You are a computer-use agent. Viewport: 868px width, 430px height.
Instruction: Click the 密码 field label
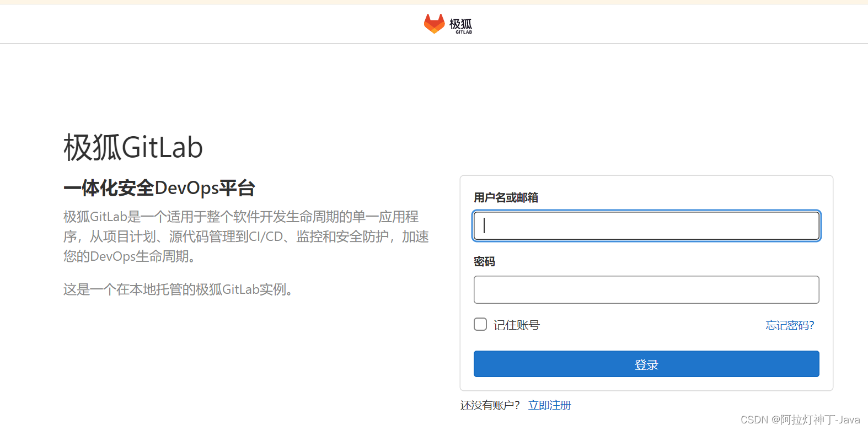pyautogui.click(x=484, y=262)
